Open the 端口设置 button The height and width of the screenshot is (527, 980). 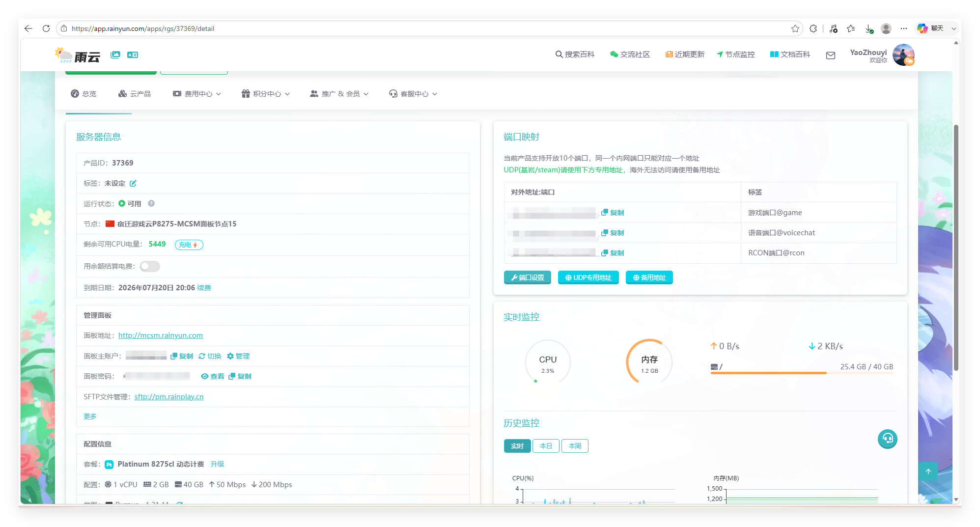(x=528, y=277)
